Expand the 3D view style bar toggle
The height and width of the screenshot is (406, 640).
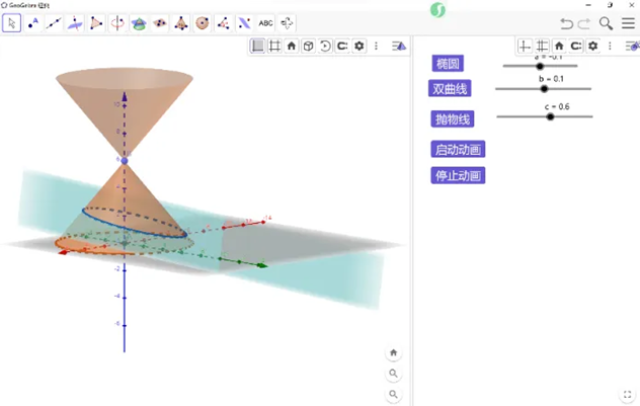tap(399, 45)
